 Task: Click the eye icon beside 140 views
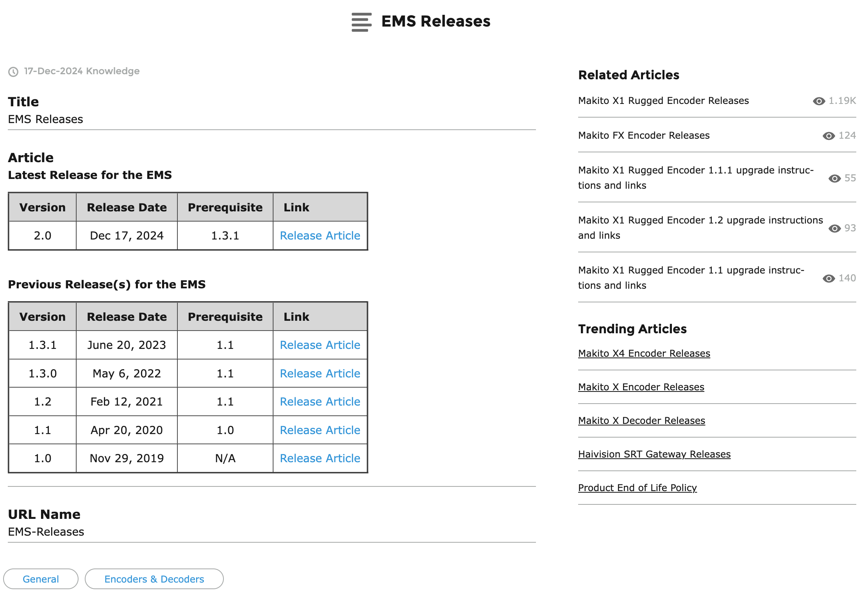pyautogui.click(x=829, y=279)
